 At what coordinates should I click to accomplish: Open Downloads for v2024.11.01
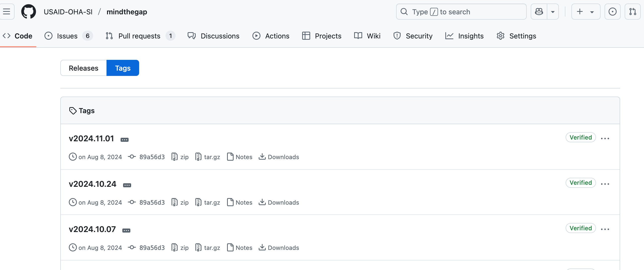pos(279,157)
